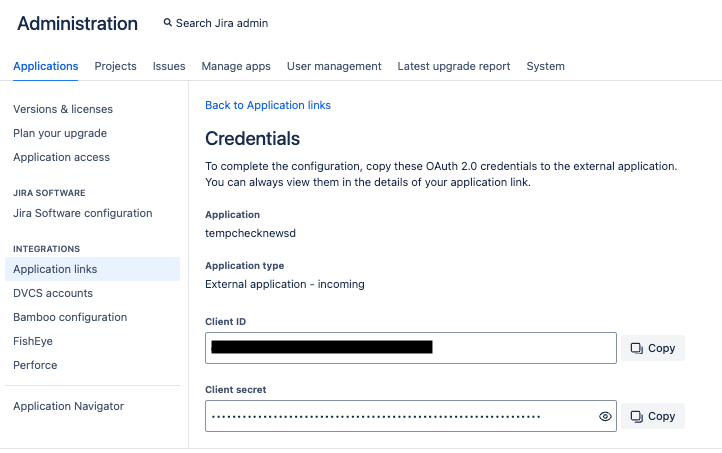View the Latest upgrade report tab
This screenshot has height=453, width=722.
tap(454, 66)
